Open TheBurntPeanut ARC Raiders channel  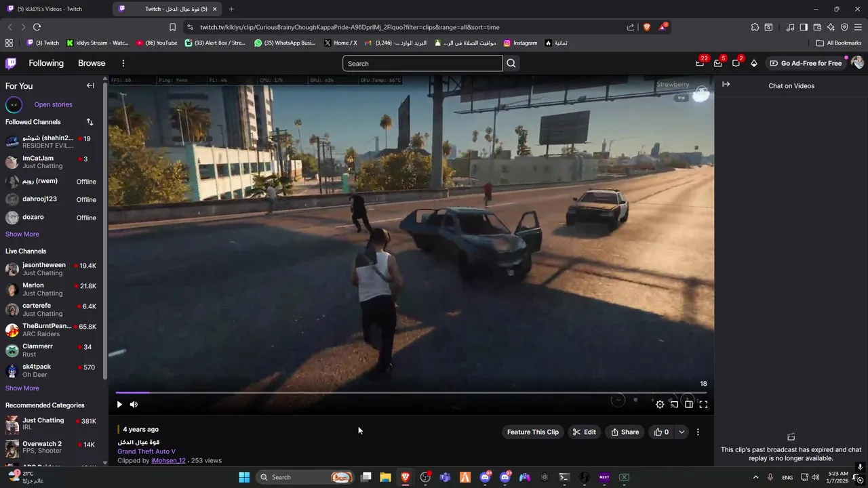click(51, 330)
